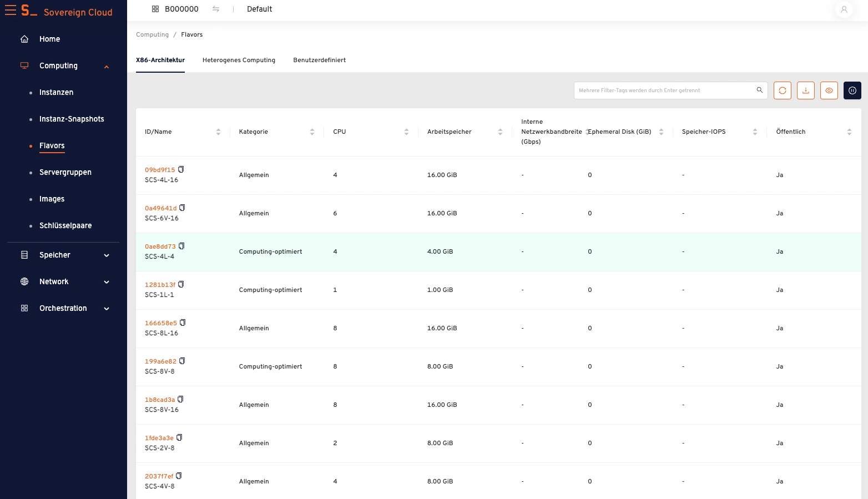Click the filter tags search field
The image size is (868, 499).
pyautogui.click(x=665, y=90)
